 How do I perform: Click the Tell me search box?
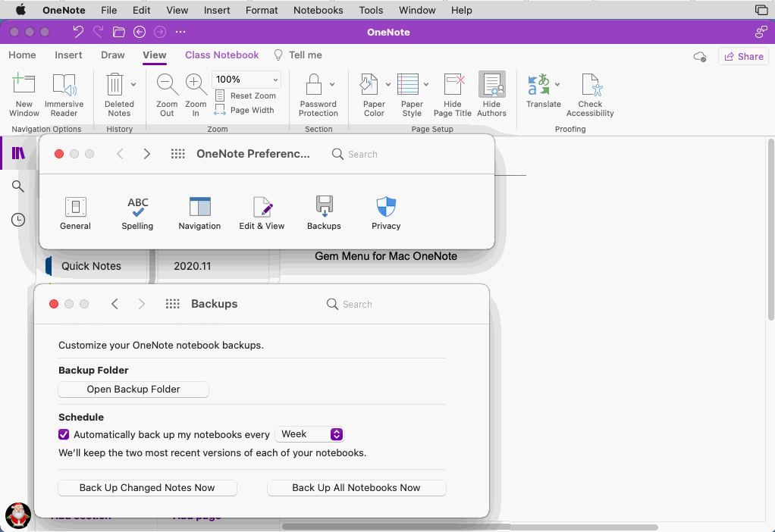coord(299,55)
